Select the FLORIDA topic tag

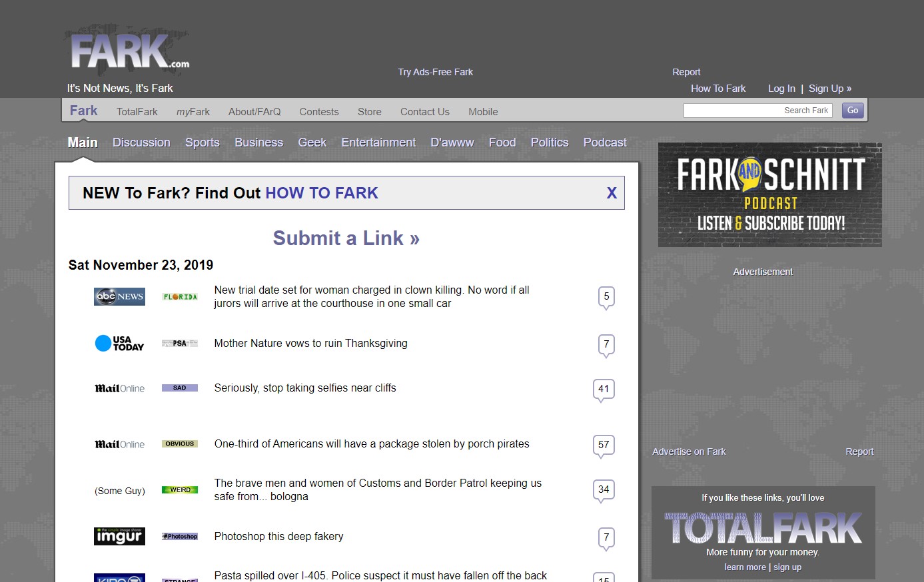(x=180, y=297)
